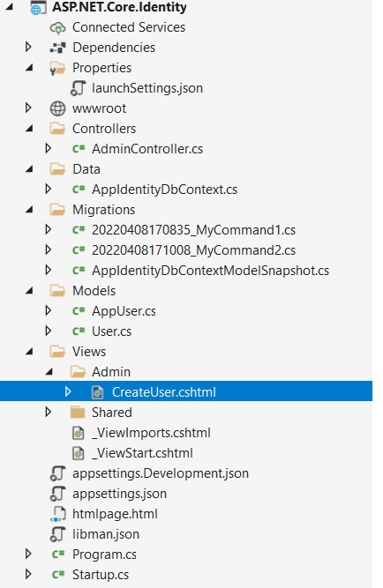This screenshot has height=588, width=383.
Task: Select the libman.json file
Action: (106, 534)
